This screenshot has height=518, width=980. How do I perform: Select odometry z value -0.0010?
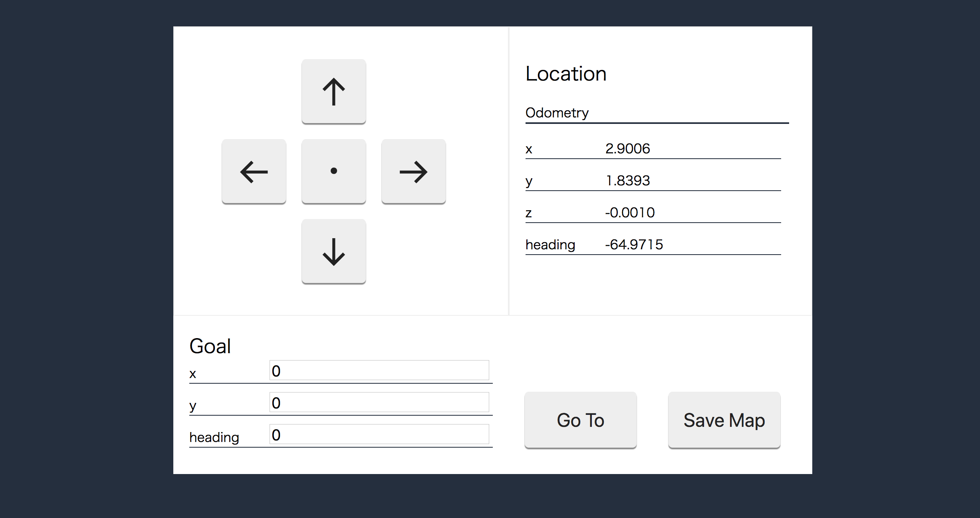point(630,212)
